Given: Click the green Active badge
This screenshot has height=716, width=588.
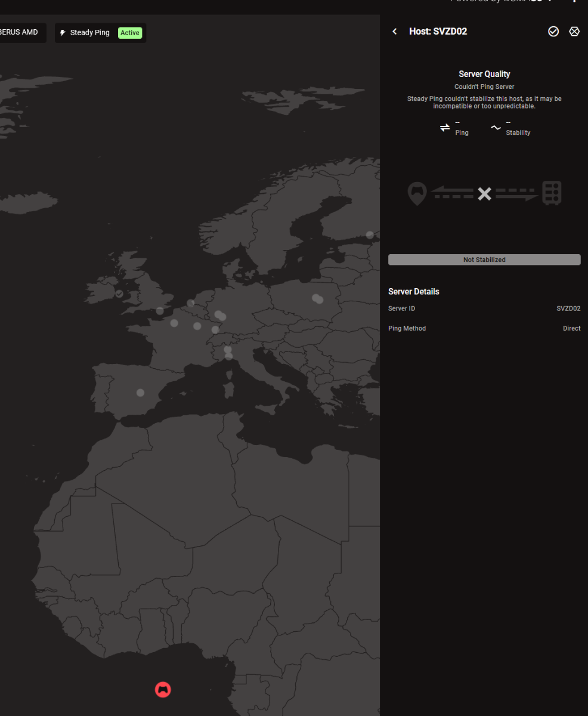Looking at the screenshot, I should 129,33.
